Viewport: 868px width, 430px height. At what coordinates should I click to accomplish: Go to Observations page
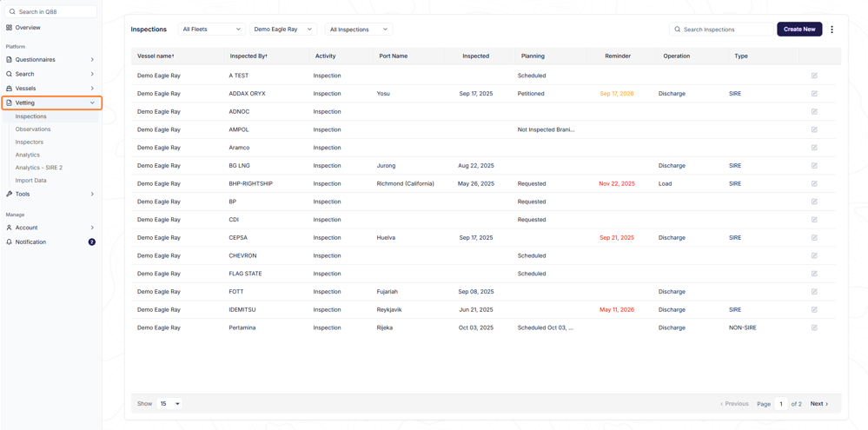coord(33,129)
